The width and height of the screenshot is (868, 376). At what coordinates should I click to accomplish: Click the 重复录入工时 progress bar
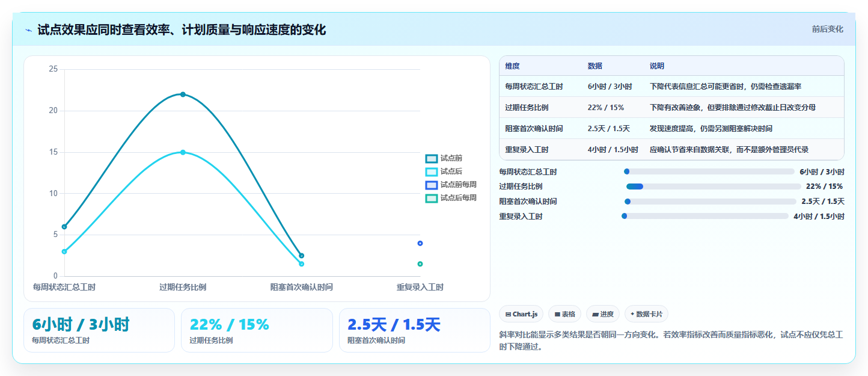[x=705, y=216]
